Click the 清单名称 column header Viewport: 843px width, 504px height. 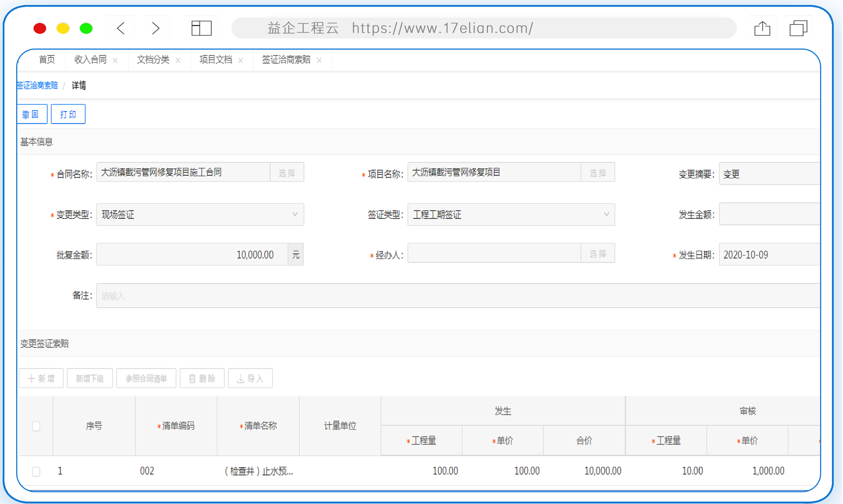tap(258, 426)
